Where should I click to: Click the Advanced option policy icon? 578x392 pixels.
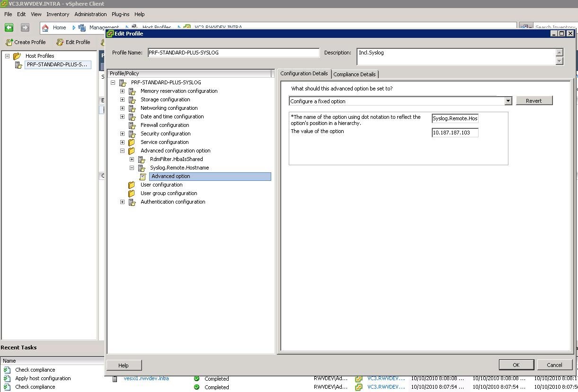(143, 176)
